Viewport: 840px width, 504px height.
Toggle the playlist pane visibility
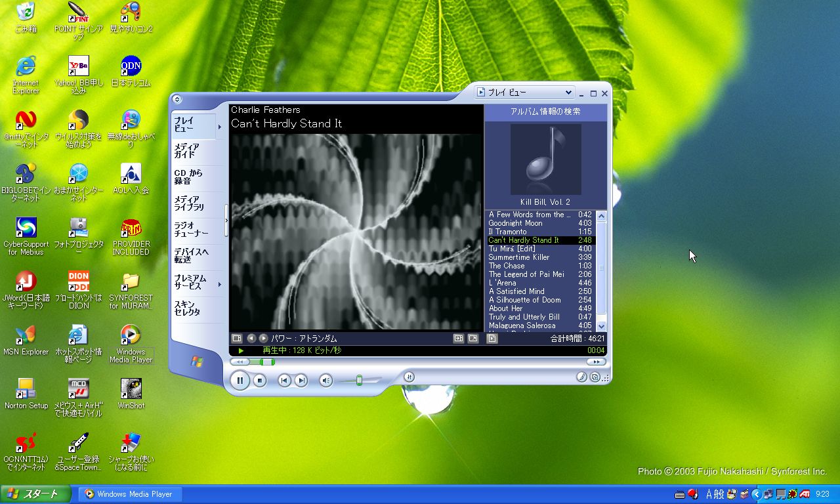click(x=492, y=339)
